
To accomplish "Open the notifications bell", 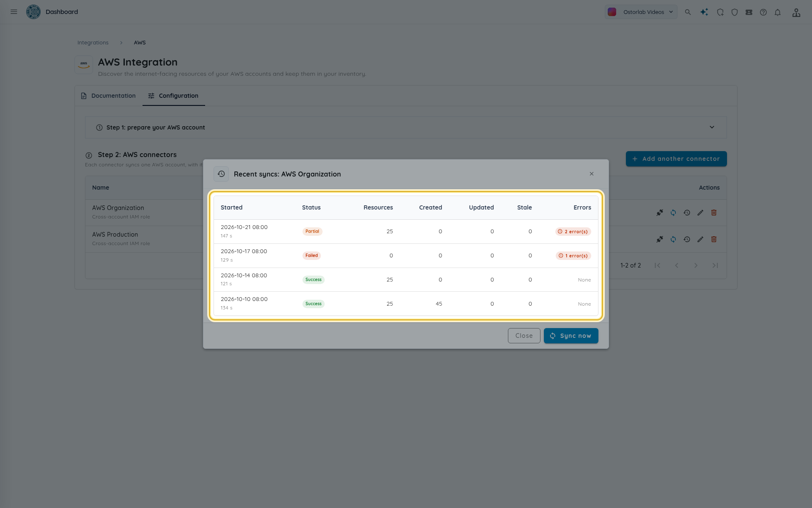I will (x=778, y=12).
